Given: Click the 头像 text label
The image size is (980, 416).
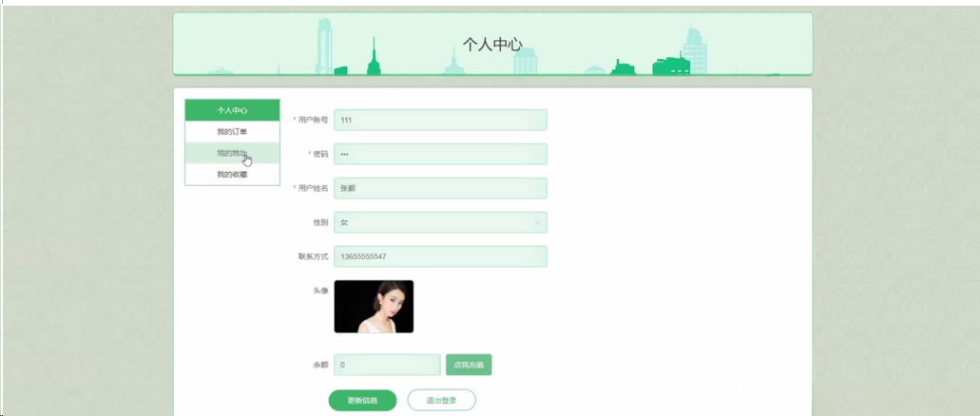Looking at the screenshot, I should [320, 291].
